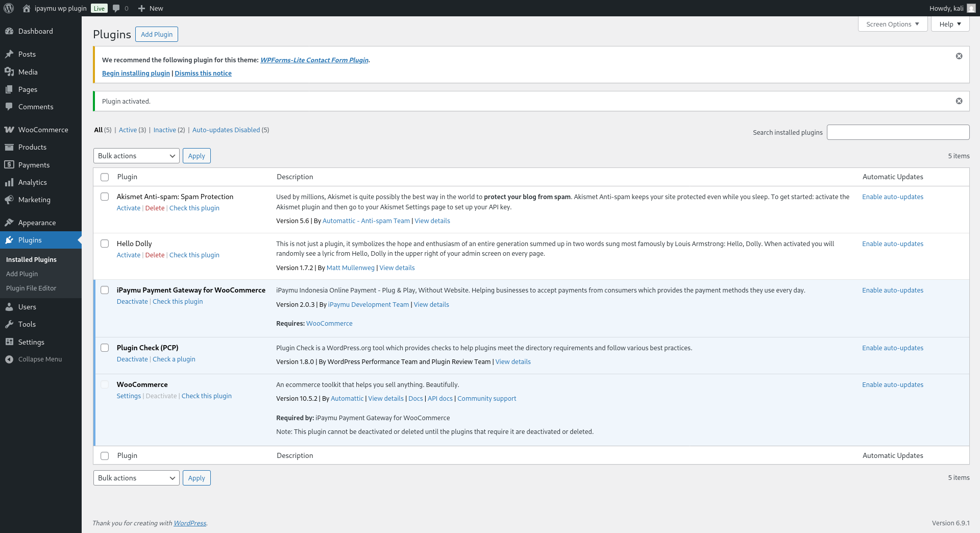Open Add Plugin in the sidebar submenu

pyautogui.click(x=22, y=274)
